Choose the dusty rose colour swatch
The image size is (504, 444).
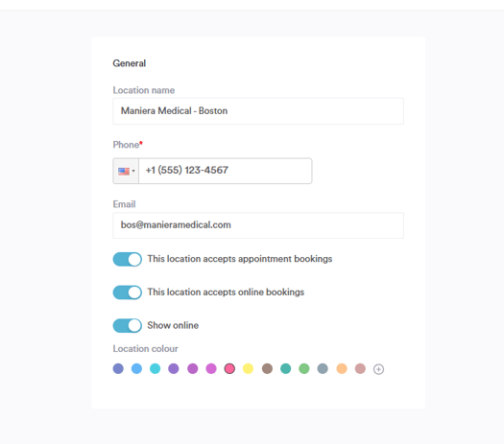coord(360,368)
